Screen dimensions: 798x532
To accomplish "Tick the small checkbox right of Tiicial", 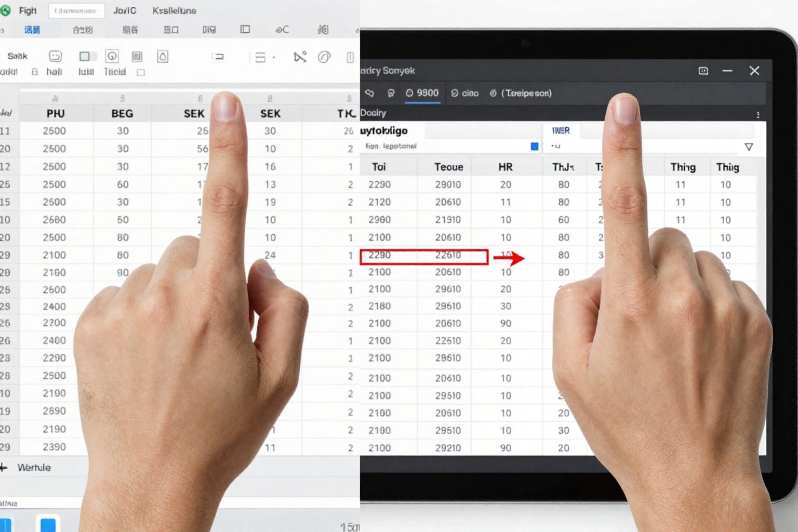I will 141,72.
